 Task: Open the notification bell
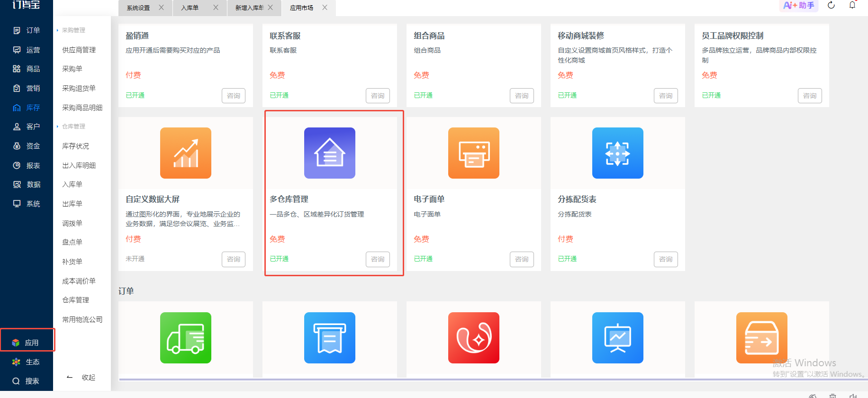[852, 5]
